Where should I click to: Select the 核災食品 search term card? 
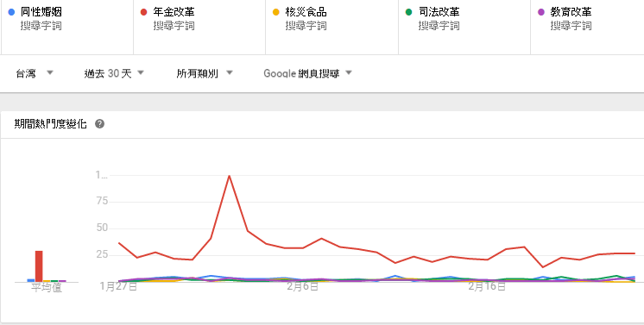pyautogui.click(x=331, y=27)
